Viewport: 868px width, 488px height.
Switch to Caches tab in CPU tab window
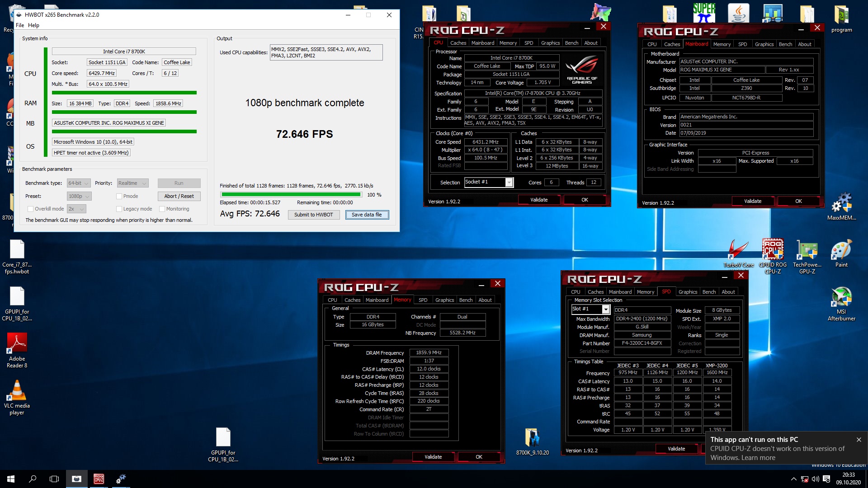[x=458, y=43]
